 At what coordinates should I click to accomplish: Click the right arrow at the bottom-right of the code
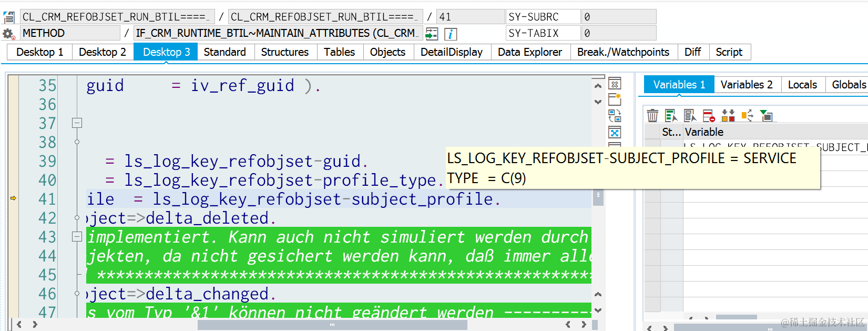[584, 325]
